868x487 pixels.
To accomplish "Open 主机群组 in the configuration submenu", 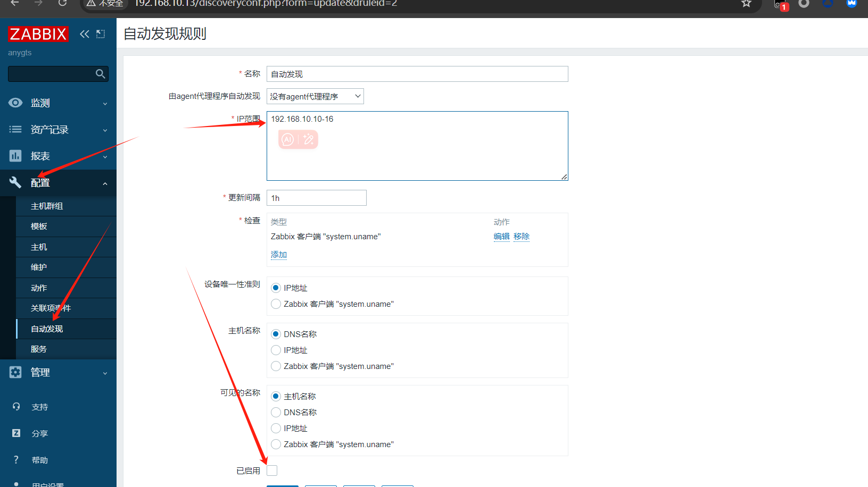I will 47,206.
